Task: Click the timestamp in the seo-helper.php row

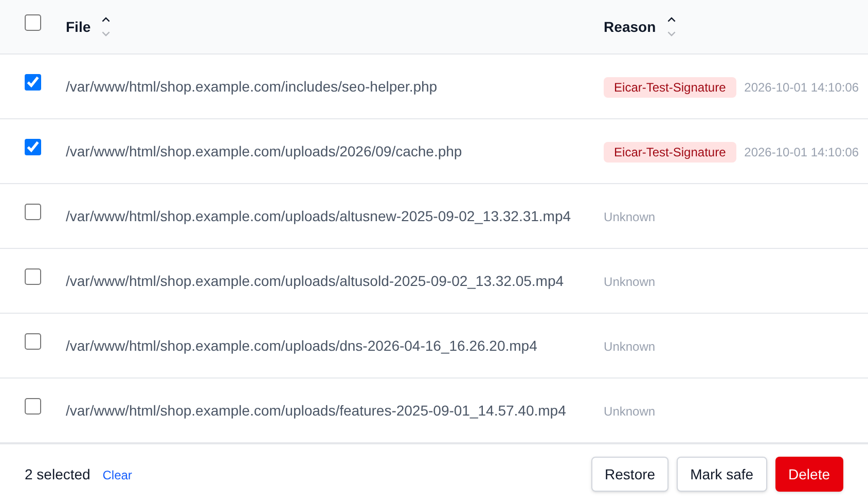Action: 801,87
